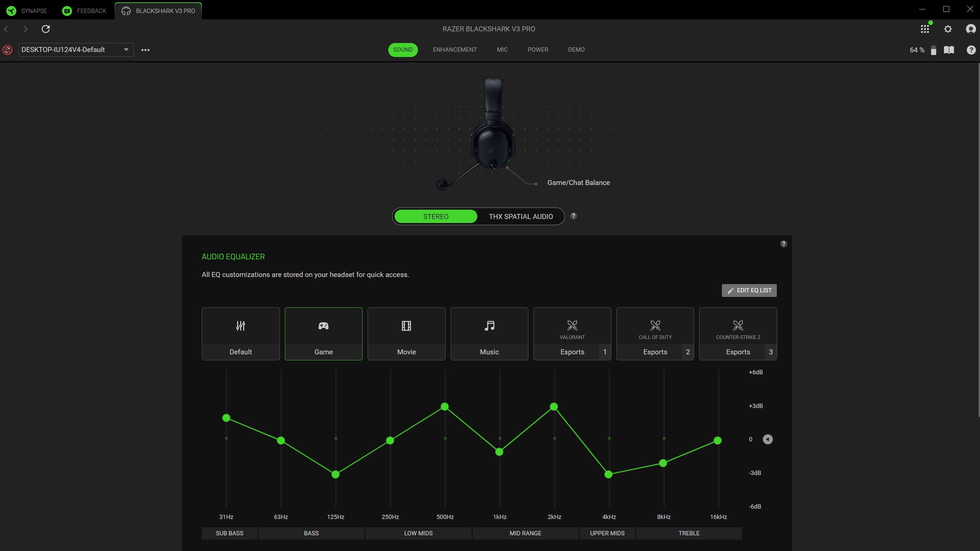Switch to the Demo tab
This screenshot has height=551, width=980.
coord(576,50)
